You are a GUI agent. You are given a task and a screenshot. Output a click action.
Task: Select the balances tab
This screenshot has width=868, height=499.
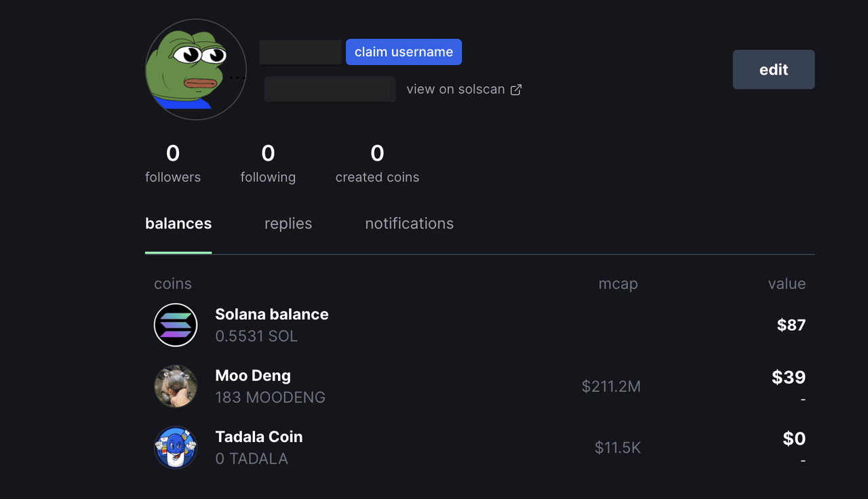[x=178, y=224]
